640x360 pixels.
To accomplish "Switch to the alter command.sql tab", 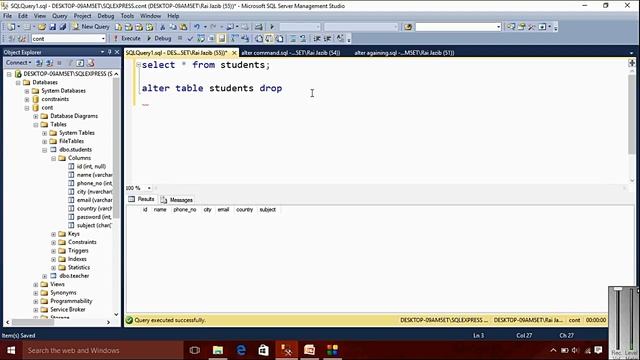I will click(291, 53).
